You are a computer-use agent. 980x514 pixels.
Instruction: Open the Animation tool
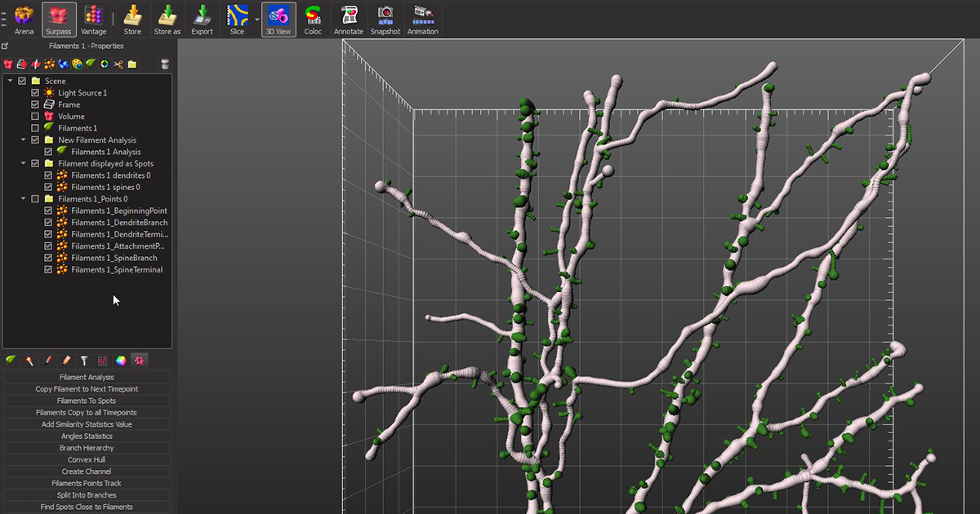[422, 18]
